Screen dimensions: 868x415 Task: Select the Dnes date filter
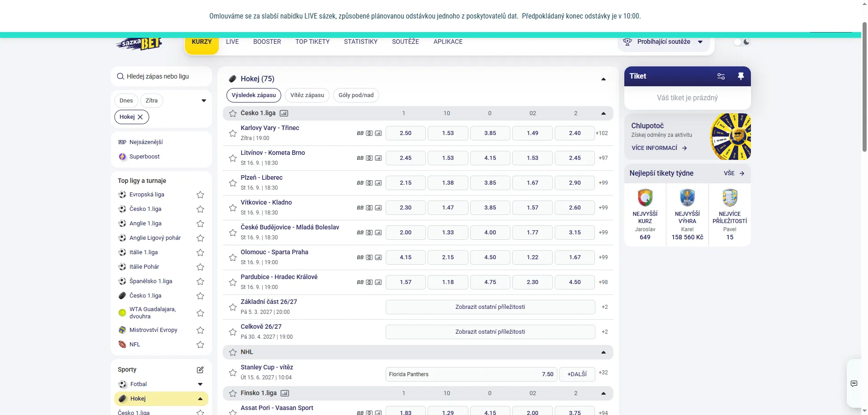coord(126,101)
